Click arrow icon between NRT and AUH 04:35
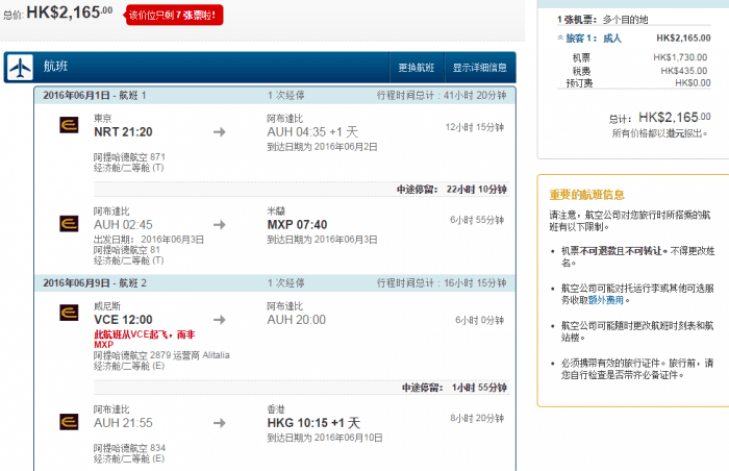The image size is (729, 471). (219, 132)
